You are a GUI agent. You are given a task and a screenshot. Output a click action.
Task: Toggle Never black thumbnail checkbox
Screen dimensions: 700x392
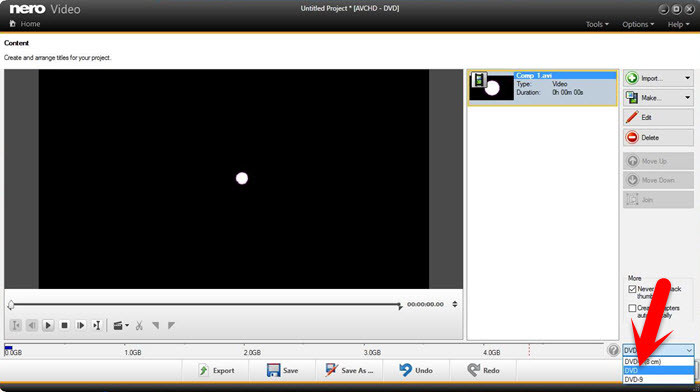(x=632, y=289)
